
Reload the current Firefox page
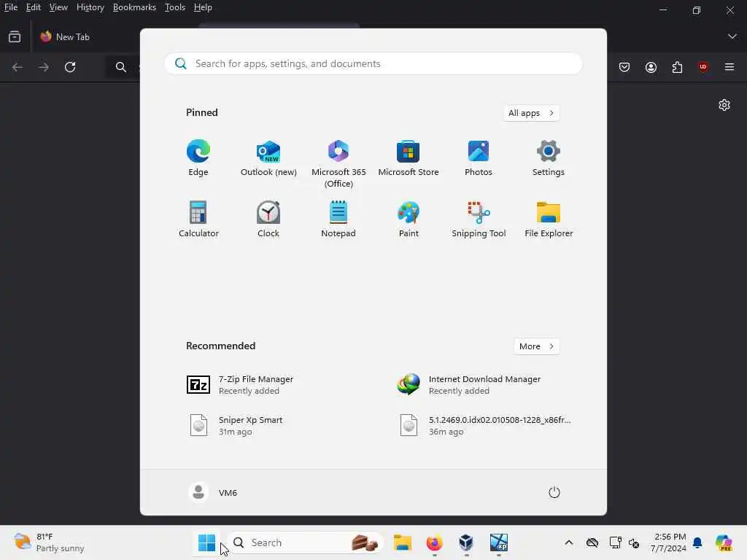[70, 67]
